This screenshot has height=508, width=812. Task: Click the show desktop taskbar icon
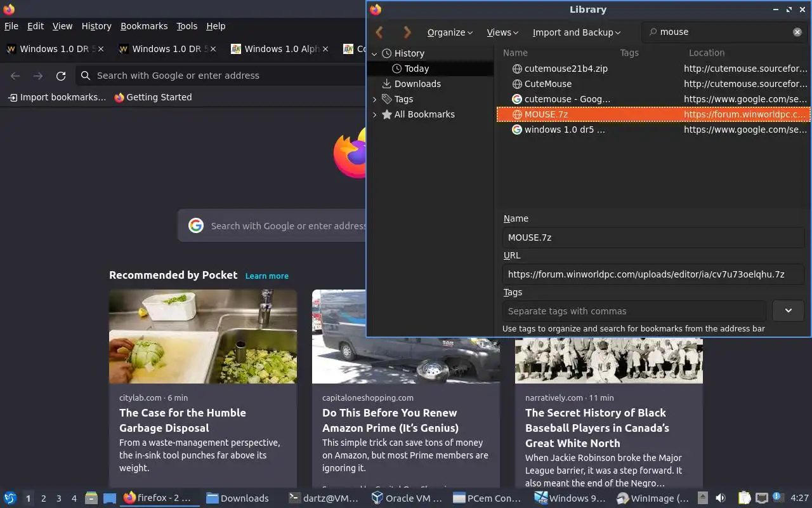pyautogui.click(x=110, y=498)
